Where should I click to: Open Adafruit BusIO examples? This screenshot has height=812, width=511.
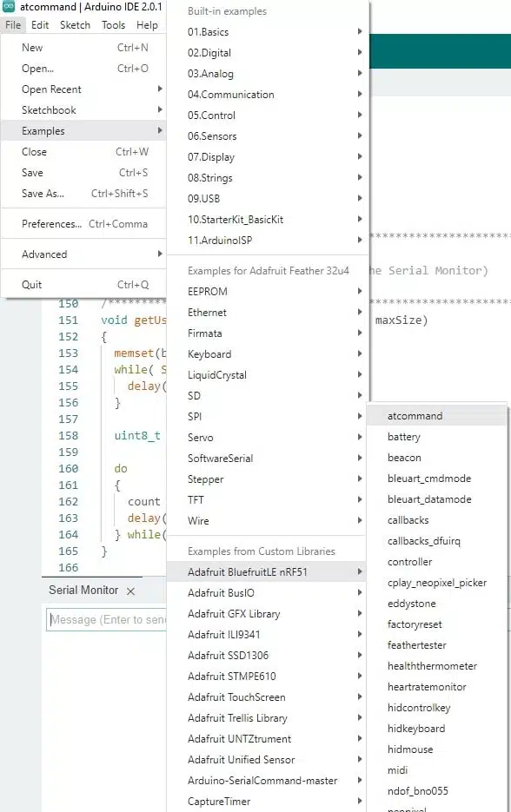coord(268,593)
